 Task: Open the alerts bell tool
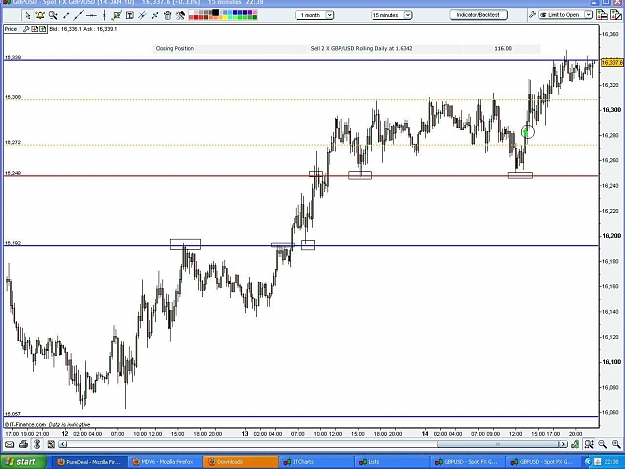pyautogui.click(x=40, y=16)
